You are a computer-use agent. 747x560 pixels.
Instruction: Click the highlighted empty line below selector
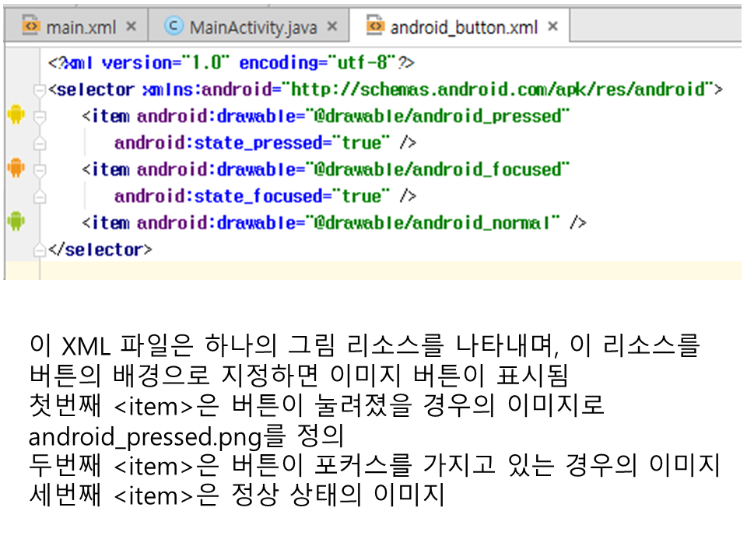(x=389, y=271)
